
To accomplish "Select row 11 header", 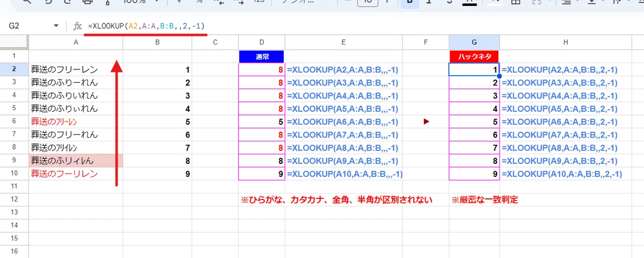I will coord(14,187).
